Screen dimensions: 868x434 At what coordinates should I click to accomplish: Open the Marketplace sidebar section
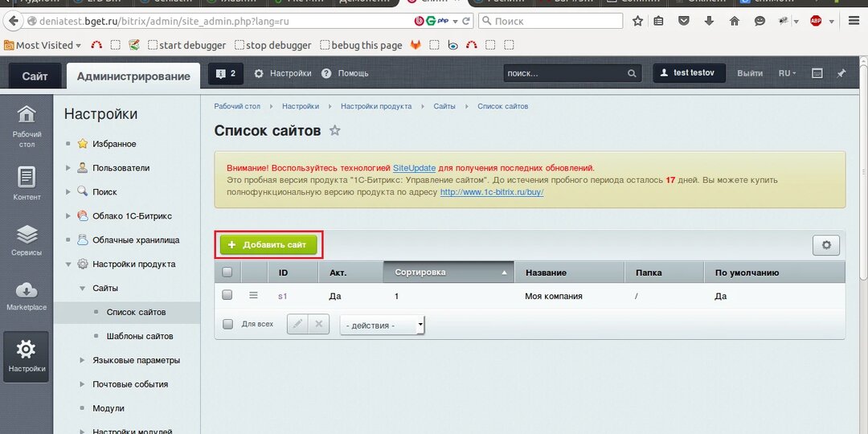click(x=27, y=296)
